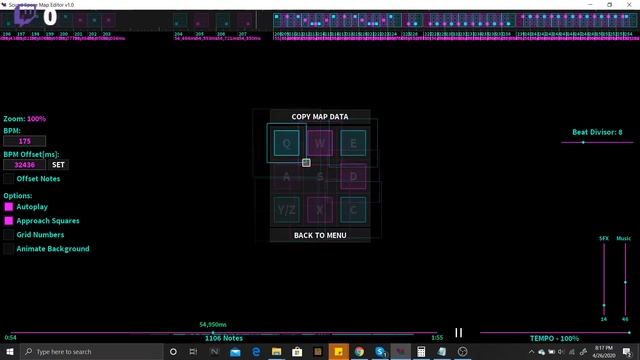This screenshot has width=640, height=360.
Task: Click the taskbar search box
Action: coord(91,351)
